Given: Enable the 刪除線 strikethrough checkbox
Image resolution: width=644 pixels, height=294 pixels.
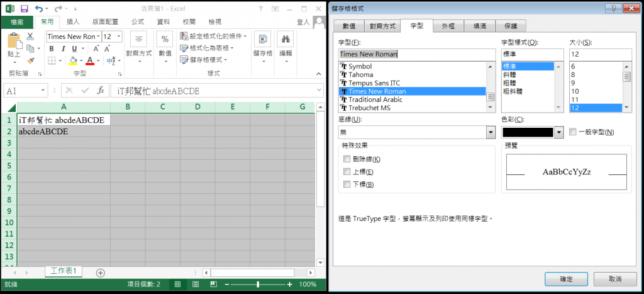Looking at the screenshot, I should click(x=347, y=159).
